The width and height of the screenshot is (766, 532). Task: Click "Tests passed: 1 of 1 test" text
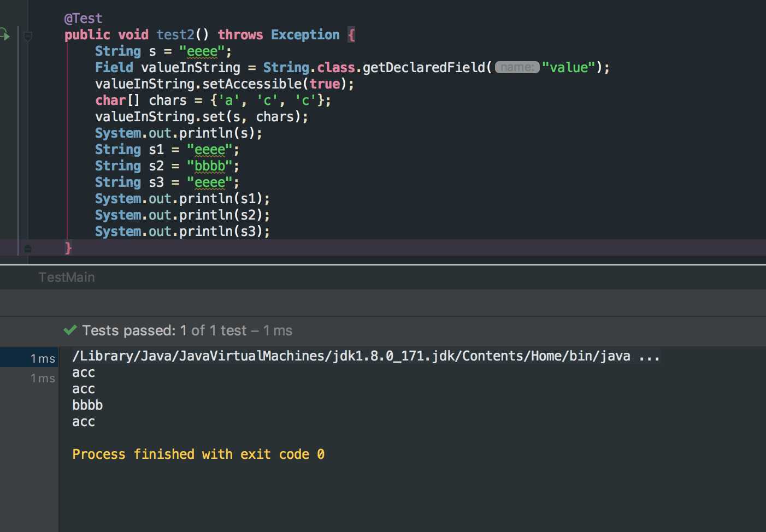164,330
